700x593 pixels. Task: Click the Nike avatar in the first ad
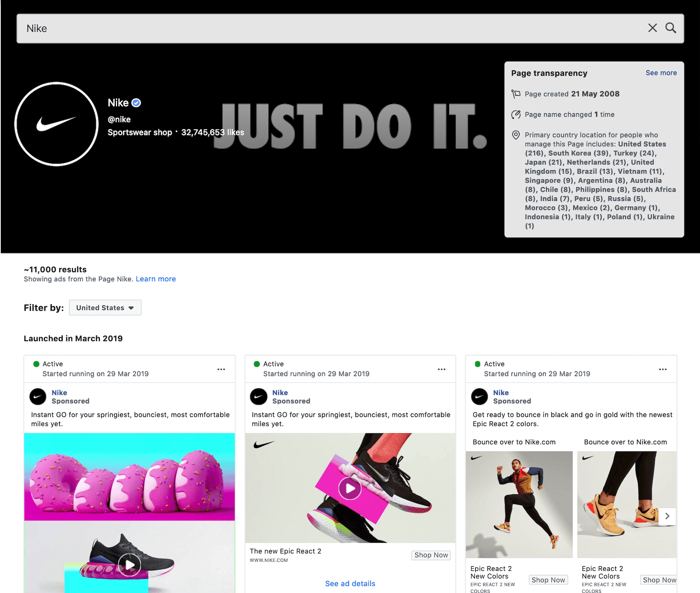pyautogui.click(x=38, y=397)
